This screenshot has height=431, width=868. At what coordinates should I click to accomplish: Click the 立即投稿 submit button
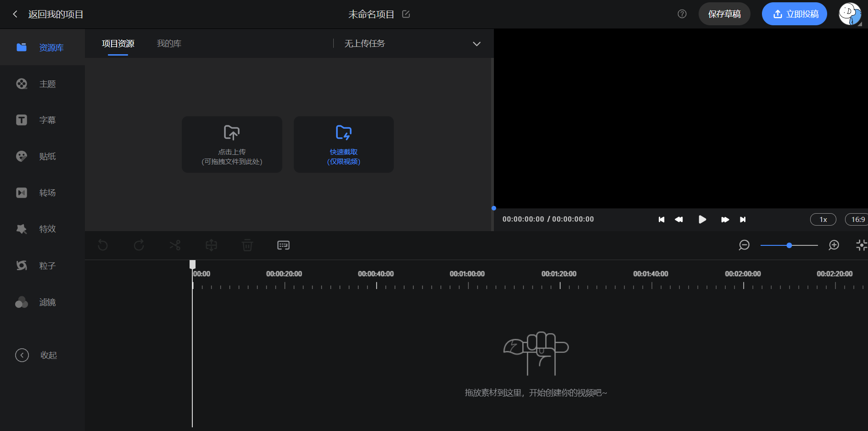(x=794, y=14)
